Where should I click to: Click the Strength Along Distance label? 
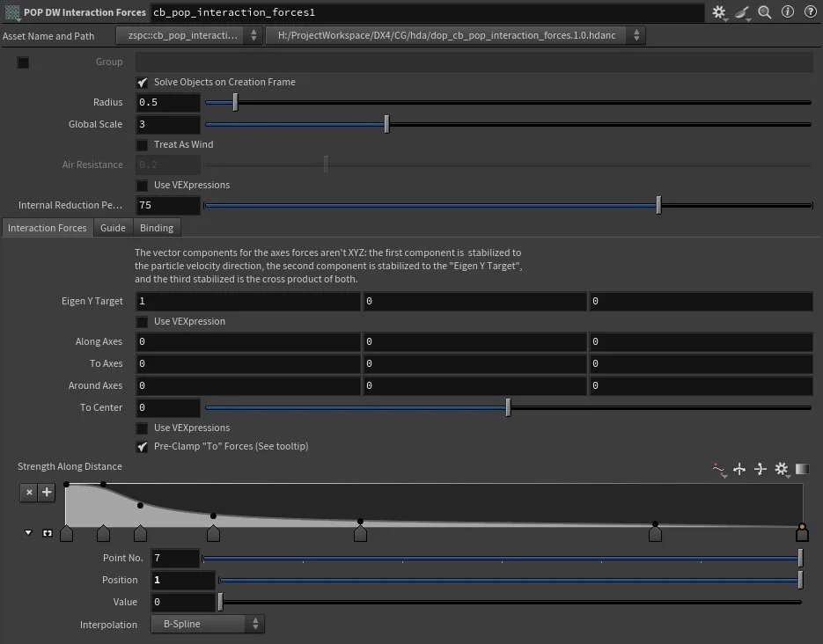point(70,466)
